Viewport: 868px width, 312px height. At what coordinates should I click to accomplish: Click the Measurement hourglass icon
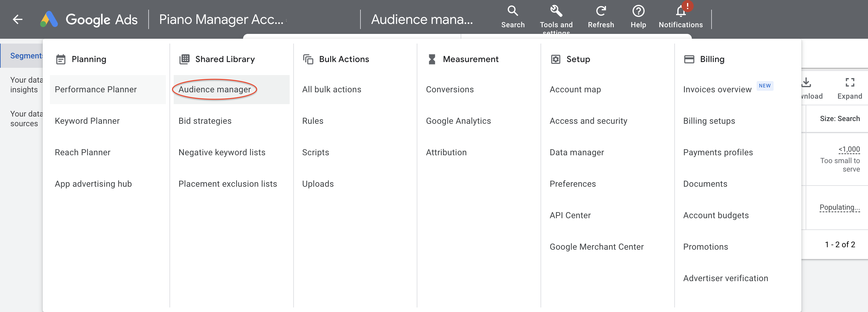point(432,59)
